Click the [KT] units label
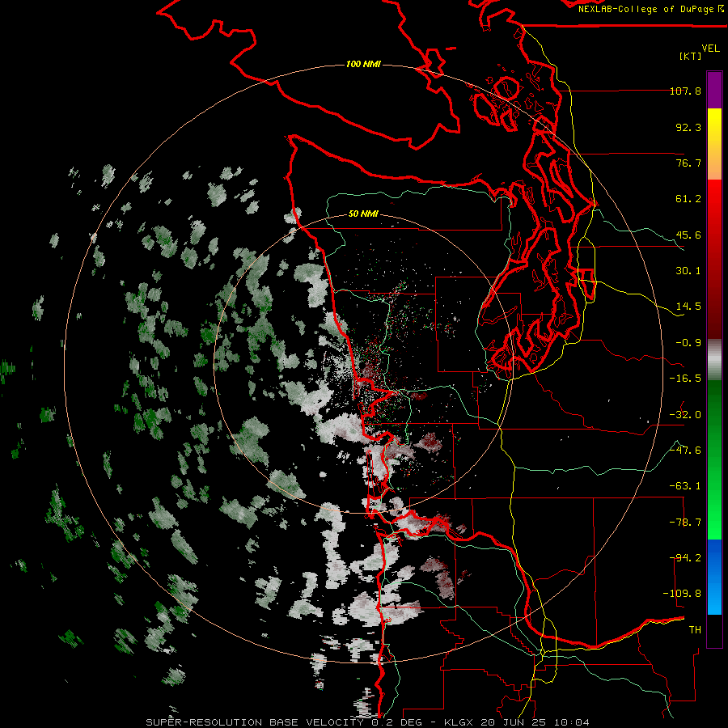 tap(691, 56)
